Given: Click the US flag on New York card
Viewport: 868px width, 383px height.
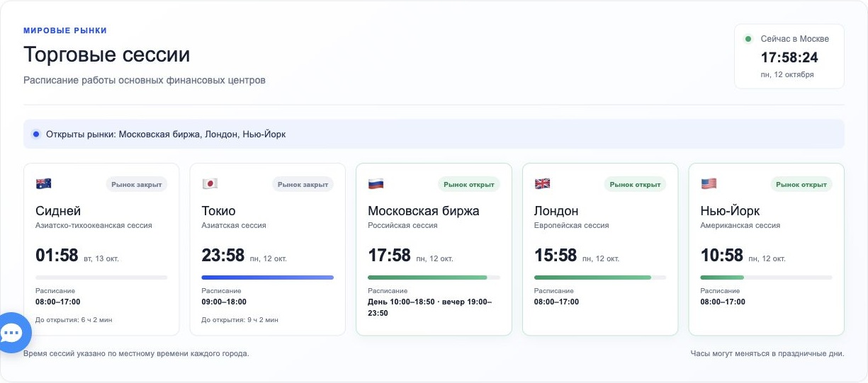Looking at the screenshot, I should point(709,184).
